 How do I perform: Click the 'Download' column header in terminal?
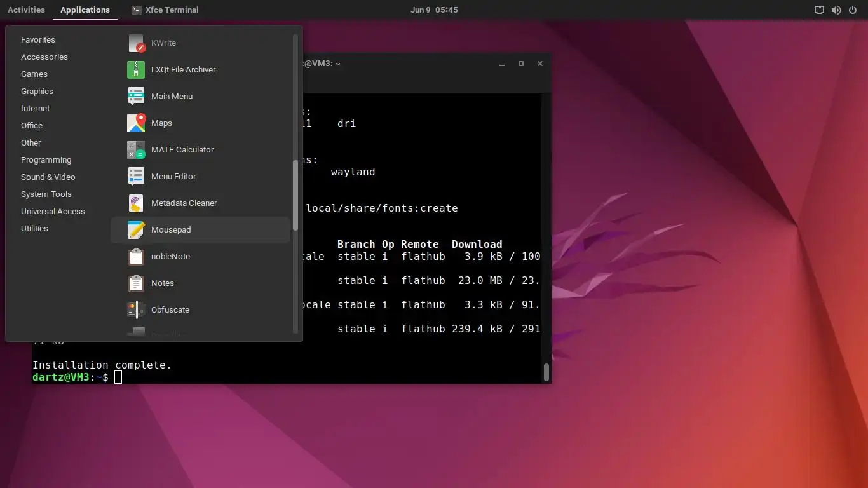pos(477,245)
